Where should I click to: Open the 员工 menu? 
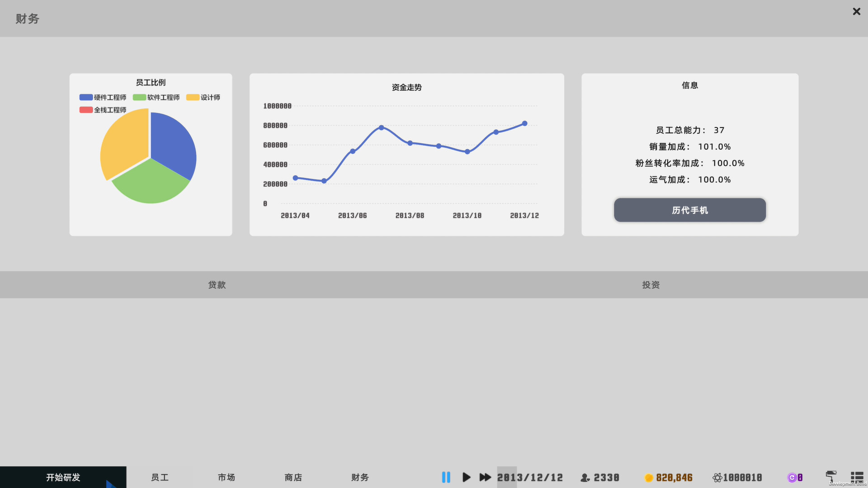tap(160, 477)
